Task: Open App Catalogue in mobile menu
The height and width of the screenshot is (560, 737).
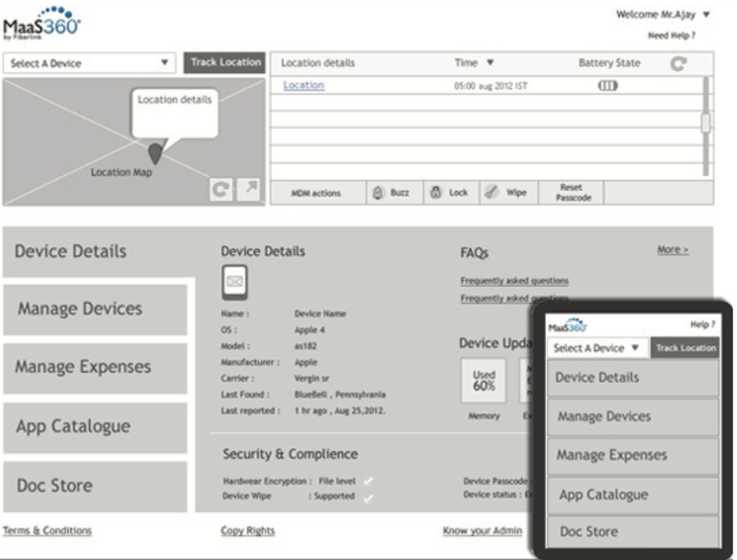Action: 633,495
